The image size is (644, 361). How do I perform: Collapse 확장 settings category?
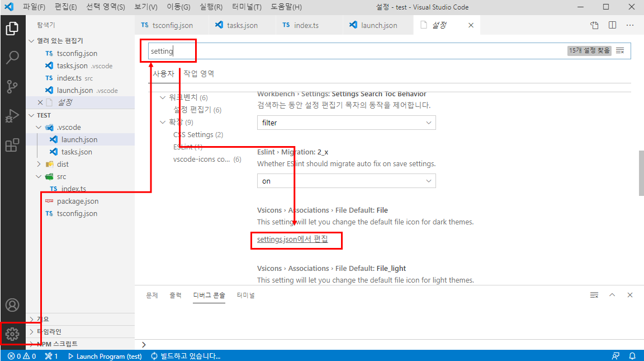[163, 122]
